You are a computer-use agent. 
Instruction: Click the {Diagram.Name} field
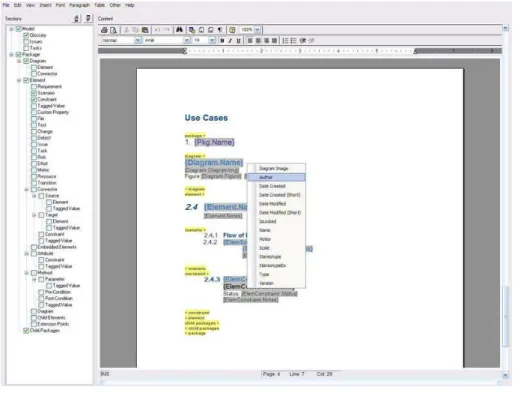(214, 162)
